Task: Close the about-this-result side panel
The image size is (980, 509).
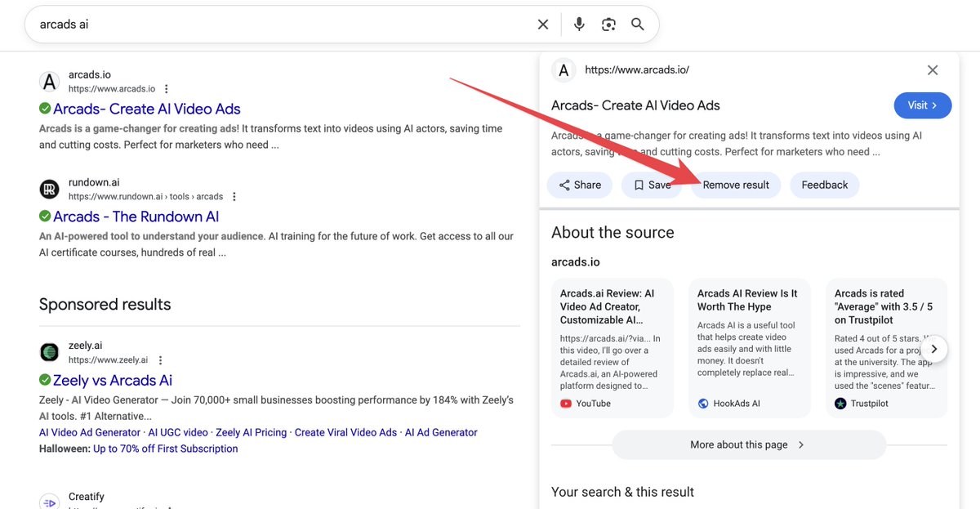Action: [933, 70]
